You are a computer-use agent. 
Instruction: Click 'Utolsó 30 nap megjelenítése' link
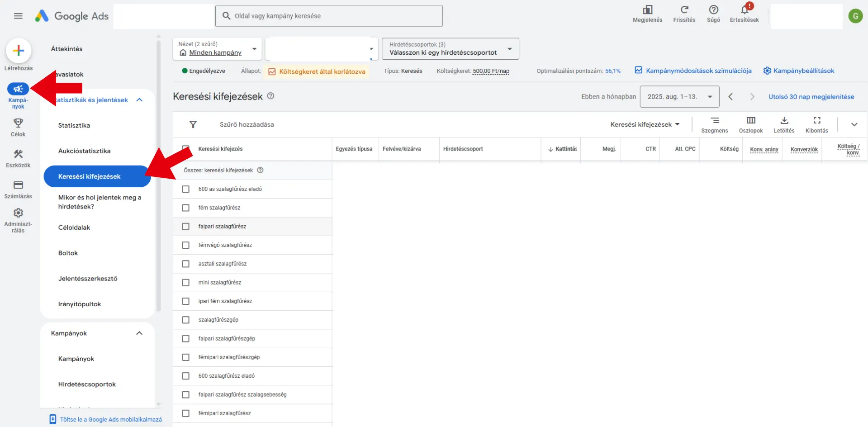pos(811,97)
